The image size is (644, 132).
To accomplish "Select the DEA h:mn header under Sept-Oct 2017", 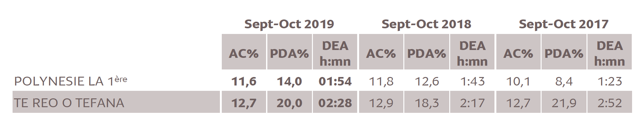I will 609,53.
